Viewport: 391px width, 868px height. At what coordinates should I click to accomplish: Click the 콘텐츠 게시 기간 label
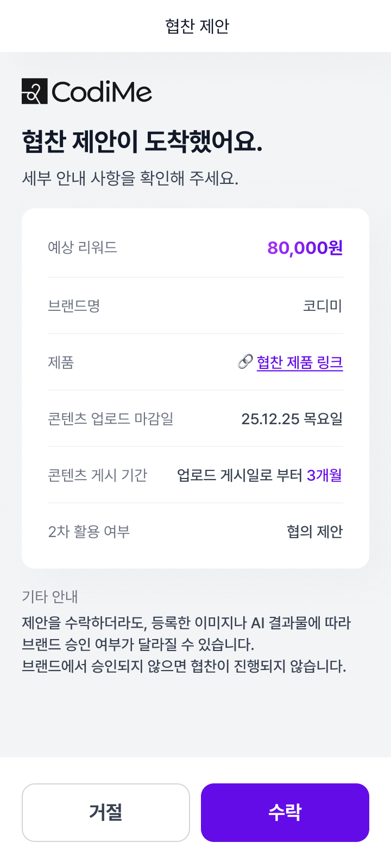point(98,475)
